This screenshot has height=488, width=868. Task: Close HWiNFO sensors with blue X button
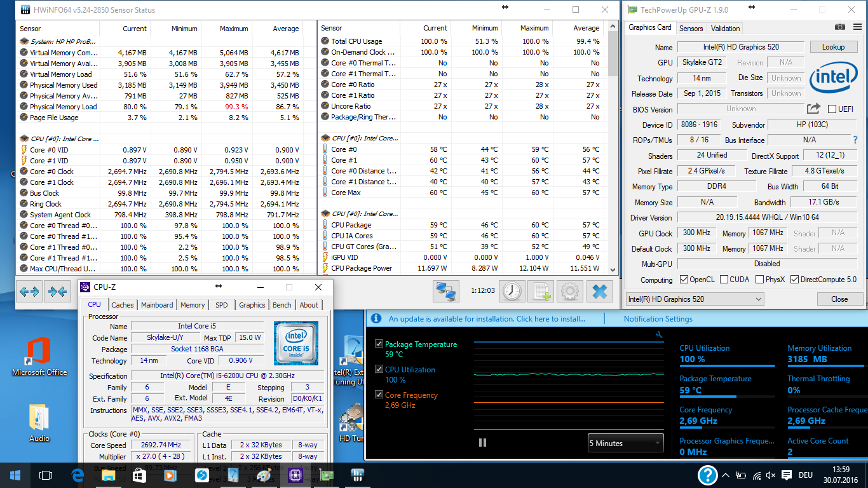pyautogui.click(x=599, y=292)
